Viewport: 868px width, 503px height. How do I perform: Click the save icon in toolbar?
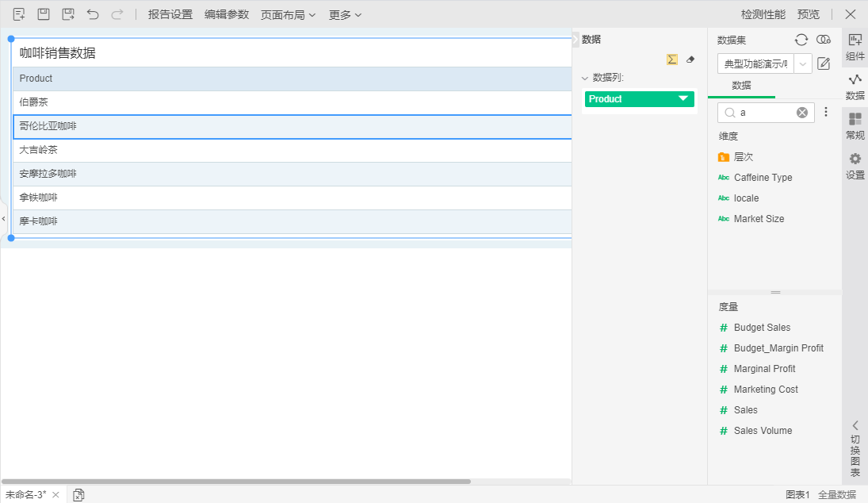pyautogui.click(x=44, y=14)
